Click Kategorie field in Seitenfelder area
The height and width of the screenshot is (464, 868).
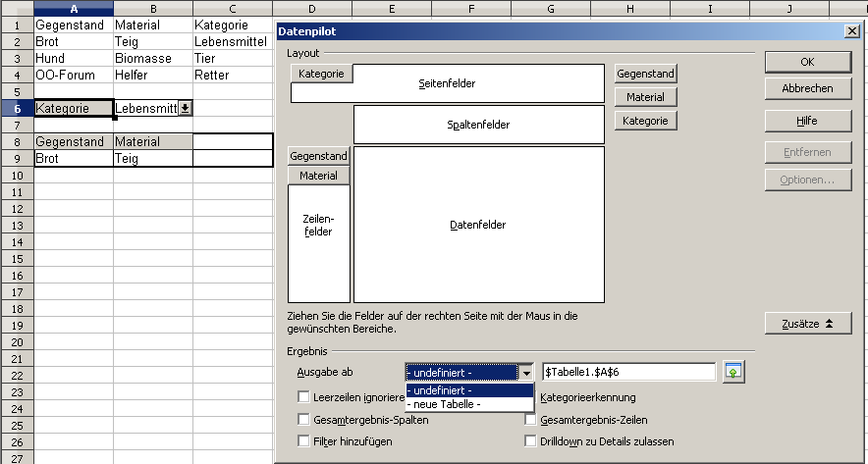point(321,74)
